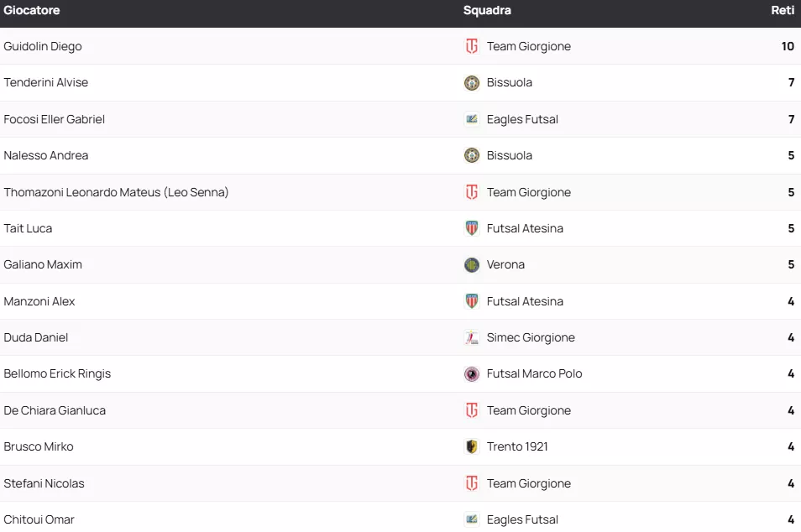Click the Eagles Futsal logo in Chitoui Omar's row

tap(472, 519)
